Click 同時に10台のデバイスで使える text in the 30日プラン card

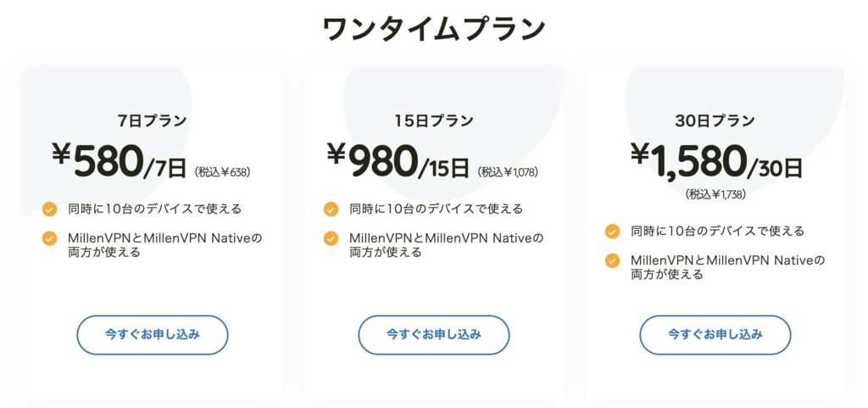(717, 232)
